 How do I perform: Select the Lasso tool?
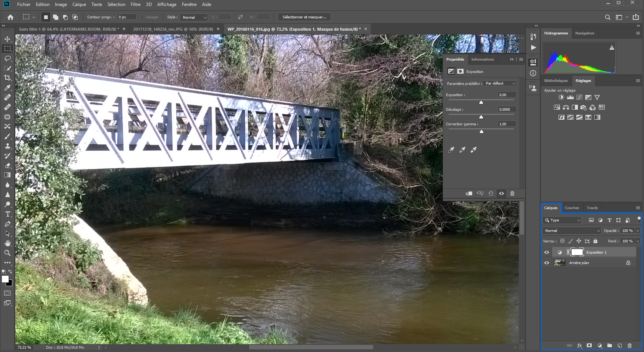(x=7, y=58)
